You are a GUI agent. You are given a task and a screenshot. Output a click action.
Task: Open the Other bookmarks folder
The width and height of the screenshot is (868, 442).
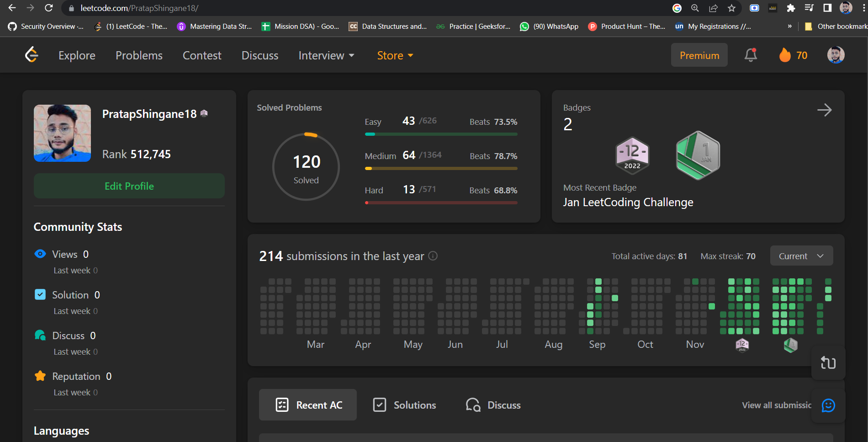coord(835,26)
